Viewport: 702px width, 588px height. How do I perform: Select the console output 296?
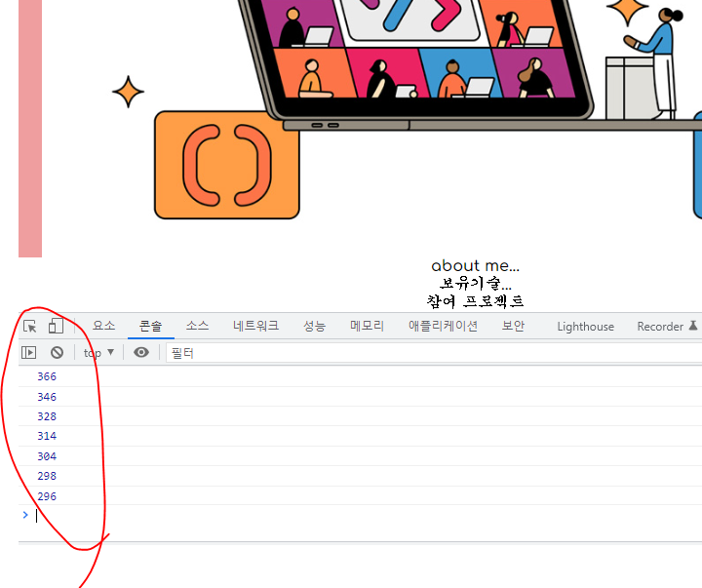(47, 496)
